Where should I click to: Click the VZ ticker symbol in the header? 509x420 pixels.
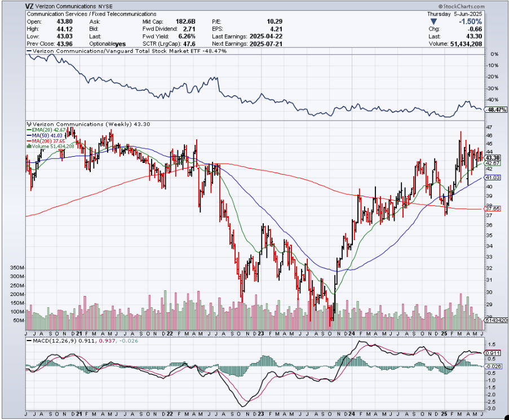coord(29,6)
